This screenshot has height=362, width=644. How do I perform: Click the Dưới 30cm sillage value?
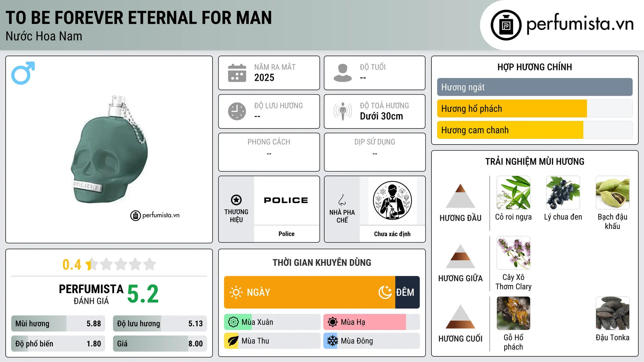click(x=381, y=116)
